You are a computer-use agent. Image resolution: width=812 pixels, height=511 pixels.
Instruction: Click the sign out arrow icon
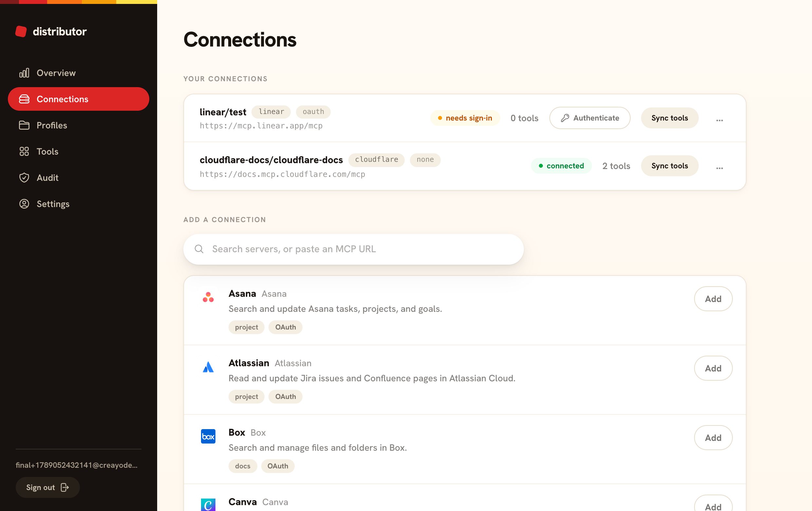(x=65, y=487)
